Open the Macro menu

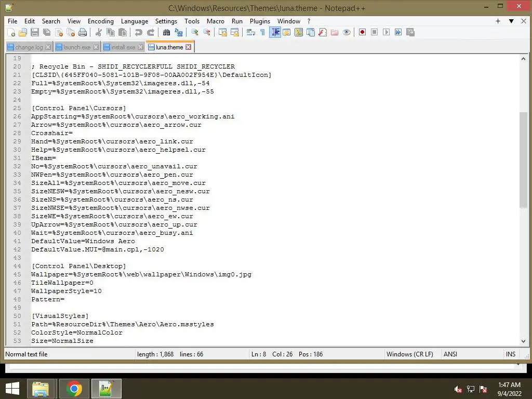click(x=216, y=21)
